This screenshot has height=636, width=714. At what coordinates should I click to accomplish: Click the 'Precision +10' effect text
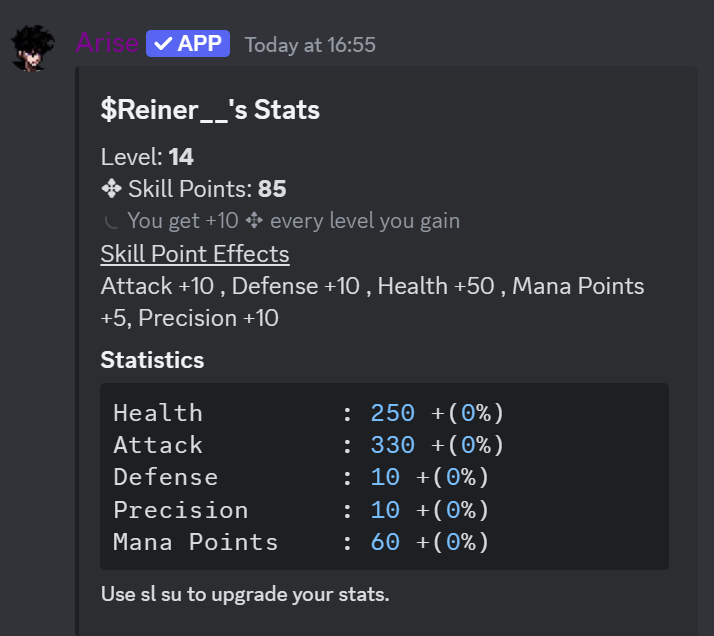tap(208, 318)
